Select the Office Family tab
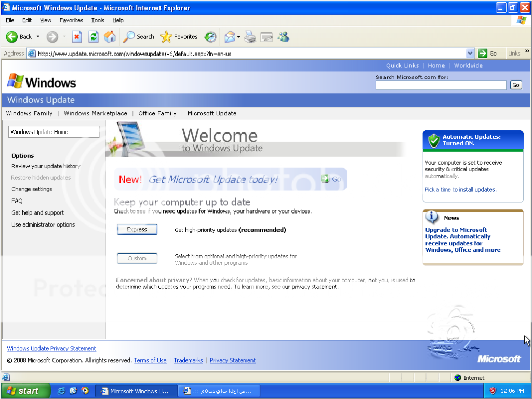This screenshot has width=532, height=399. (x=157, y=113)
